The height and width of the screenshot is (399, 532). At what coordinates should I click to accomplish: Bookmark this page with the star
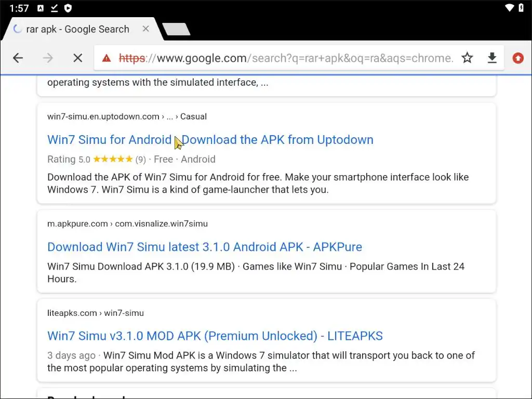point(467,58)
